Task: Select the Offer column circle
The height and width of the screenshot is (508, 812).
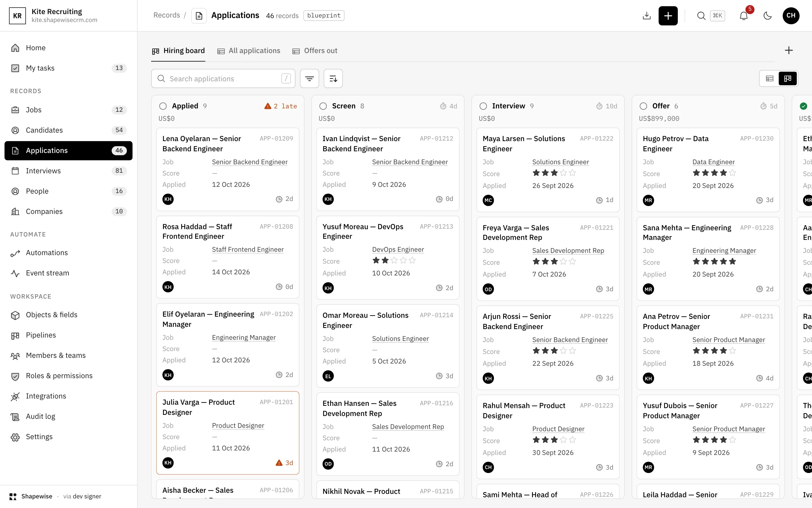Action: click(x=643, y=106)
